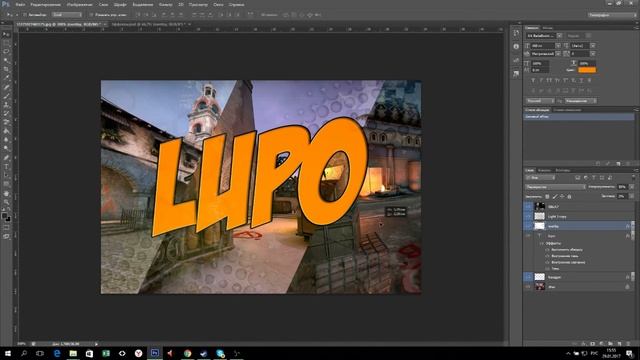Toggle visibility of the Inner Glow effect

[547, 262]
